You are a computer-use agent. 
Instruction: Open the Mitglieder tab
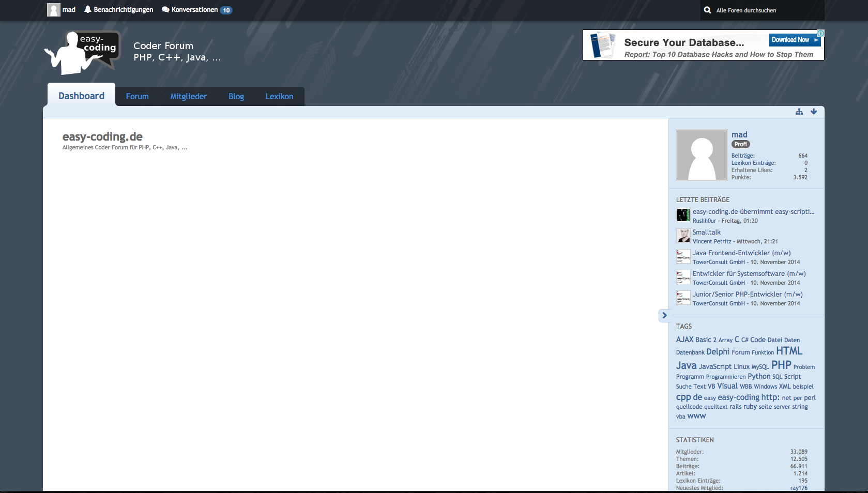tap(188, 97)
